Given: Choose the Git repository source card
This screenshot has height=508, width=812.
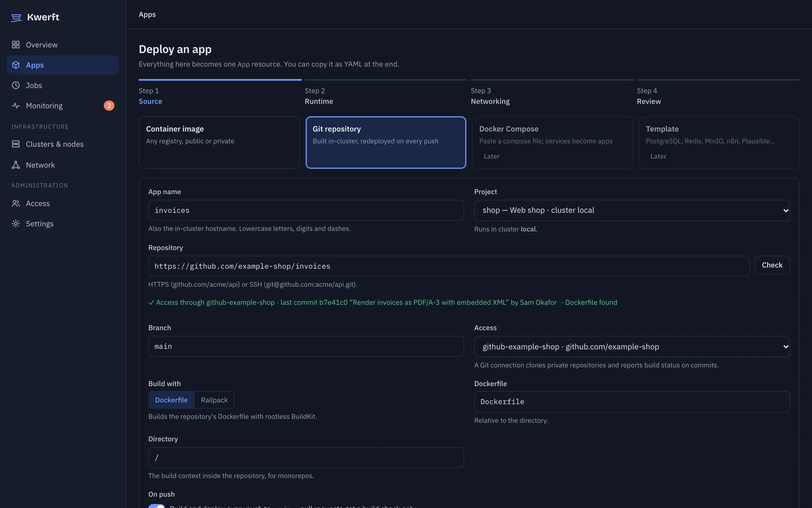Looking at the screenshot, I should click(386, 143).
